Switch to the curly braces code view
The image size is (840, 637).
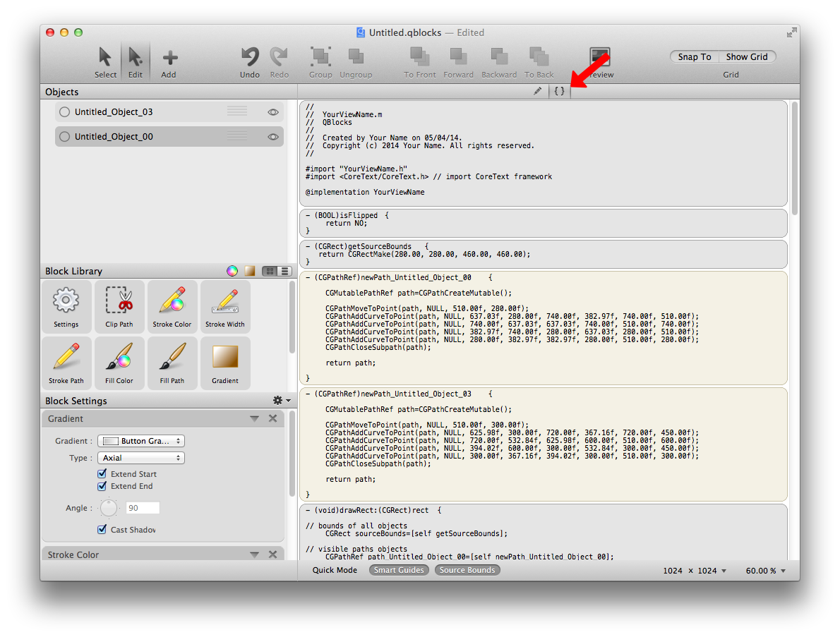coord(559,91)
